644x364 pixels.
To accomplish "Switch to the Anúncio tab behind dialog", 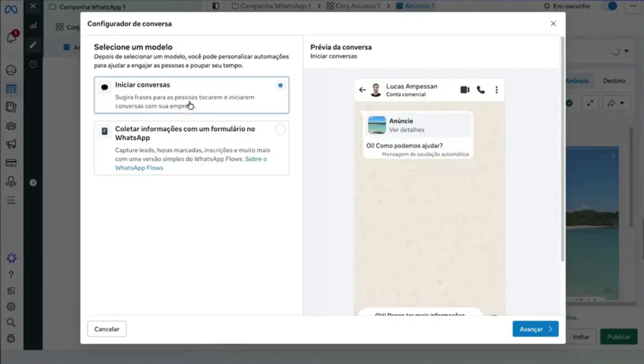I will pos(577,81).
